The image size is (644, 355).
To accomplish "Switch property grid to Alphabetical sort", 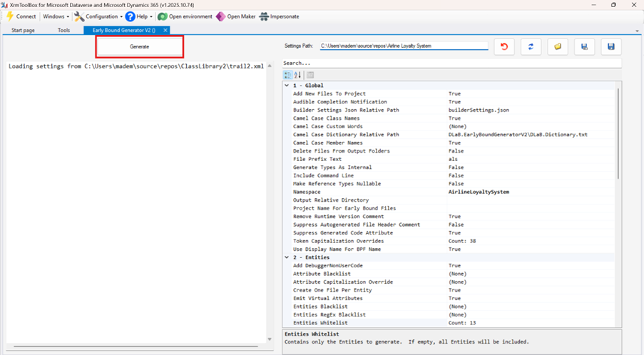I will [297, 75].
